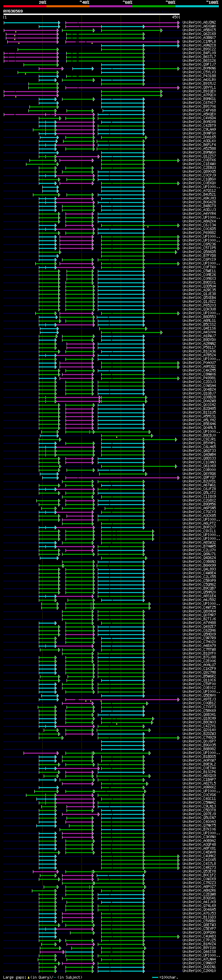Click the query end position 450 label
The height and width of the screenshot is (980, 222).
(175, 17)
